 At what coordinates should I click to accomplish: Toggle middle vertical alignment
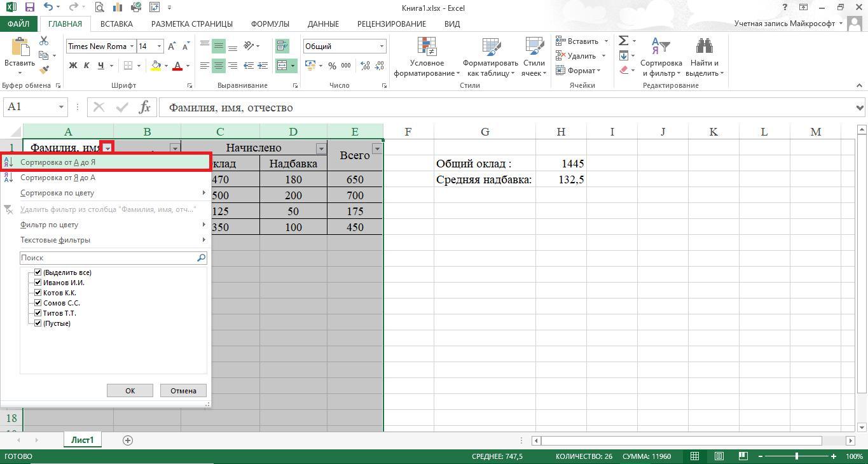pos(218,46)
